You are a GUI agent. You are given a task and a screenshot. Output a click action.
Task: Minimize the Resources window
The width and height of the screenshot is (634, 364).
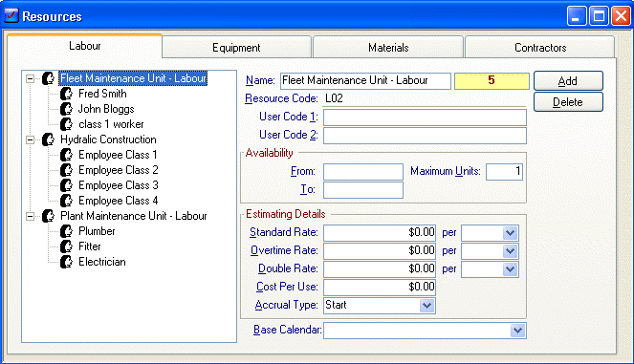pos(577,16)
